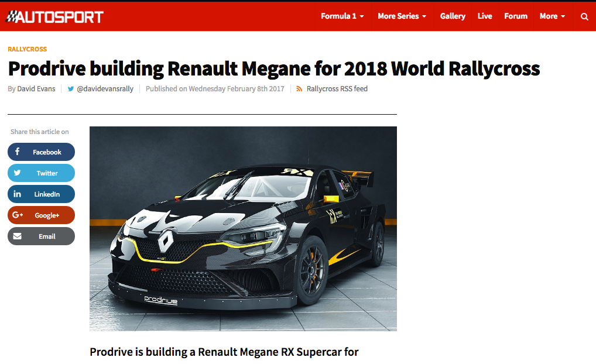
Task: Open author David Evans link
Action: tap(36, 88)
